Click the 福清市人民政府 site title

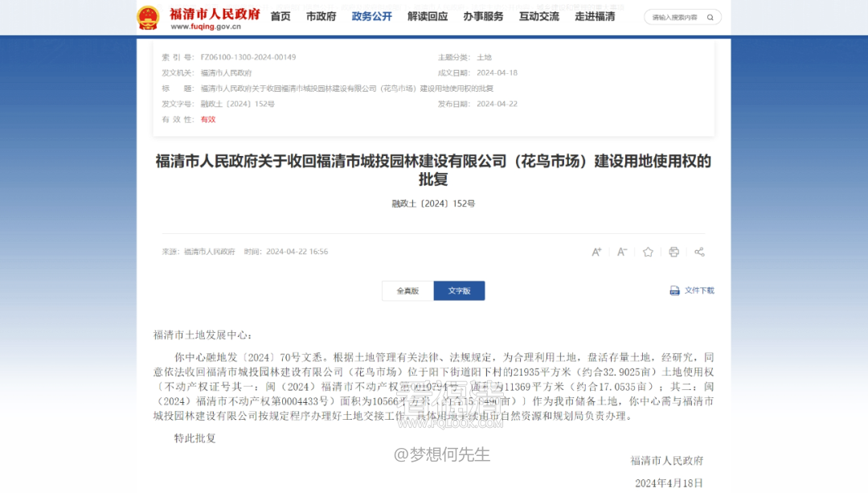215,14
